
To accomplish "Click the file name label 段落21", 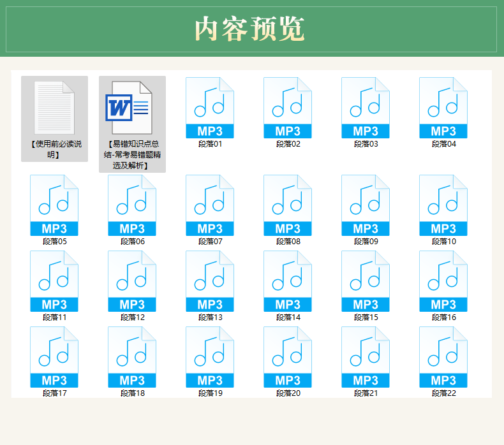I will point(366,393).
